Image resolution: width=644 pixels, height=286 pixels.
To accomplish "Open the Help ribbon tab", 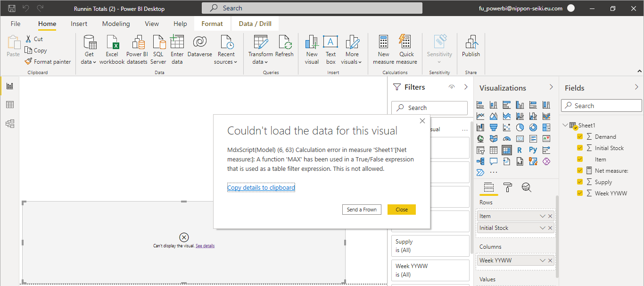I will 180,24.
